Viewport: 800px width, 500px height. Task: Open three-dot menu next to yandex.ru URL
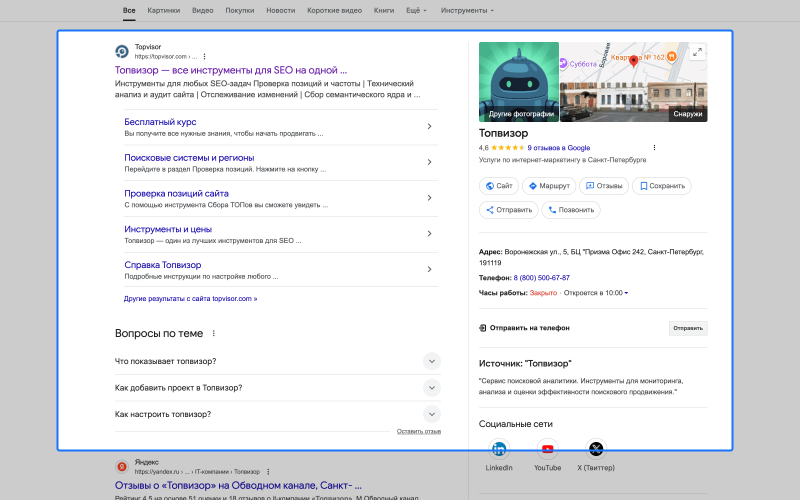pyautogui.click(x=268, y=472)
